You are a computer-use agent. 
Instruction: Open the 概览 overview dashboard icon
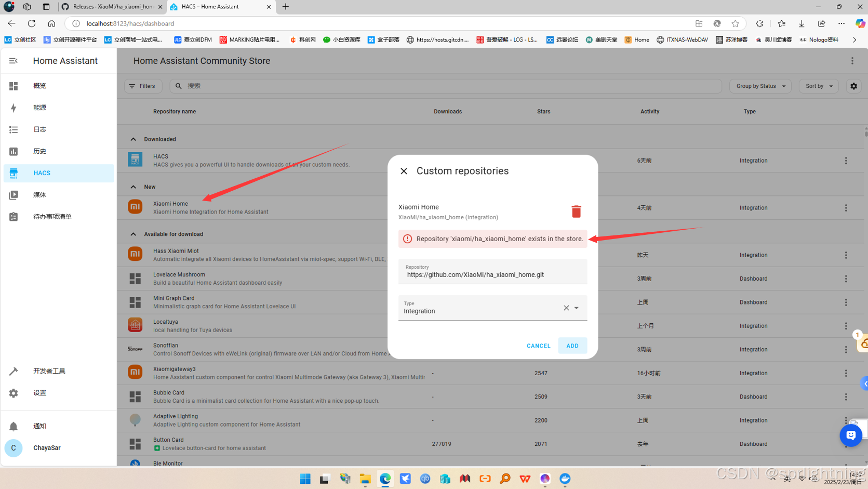pos(14,86)
